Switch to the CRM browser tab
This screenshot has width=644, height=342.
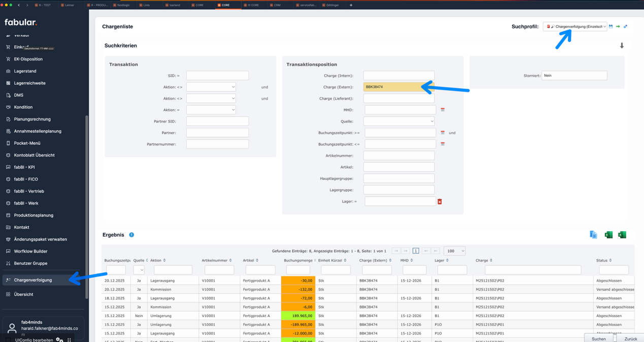277,5
